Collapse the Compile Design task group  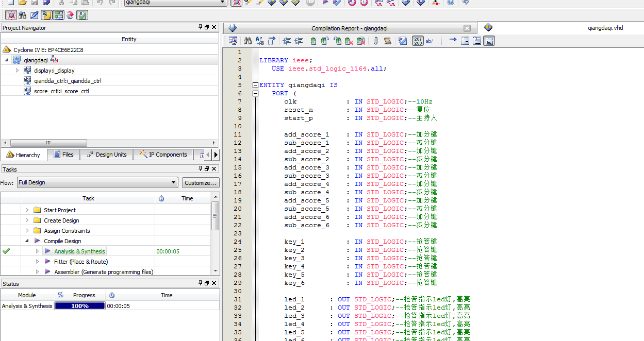27,241
